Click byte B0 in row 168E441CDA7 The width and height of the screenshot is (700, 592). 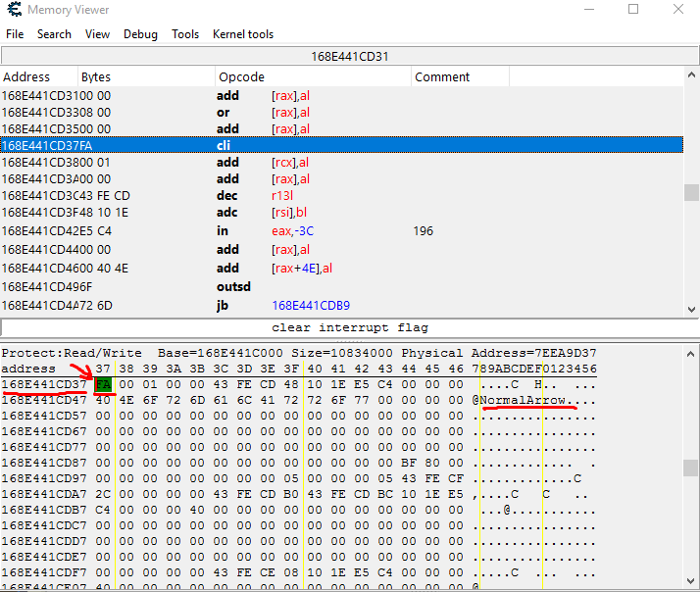(x=291, y=494)
